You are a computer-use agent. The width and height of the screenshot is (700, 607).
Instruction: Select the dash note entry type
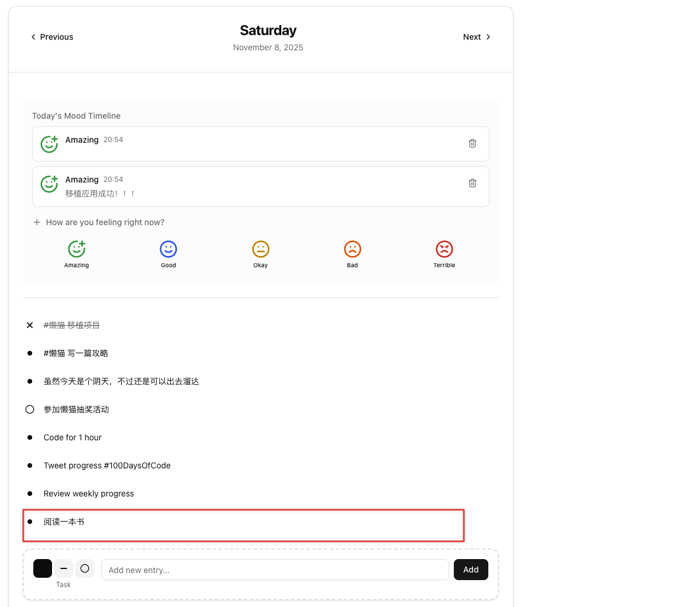pos(64,568)
